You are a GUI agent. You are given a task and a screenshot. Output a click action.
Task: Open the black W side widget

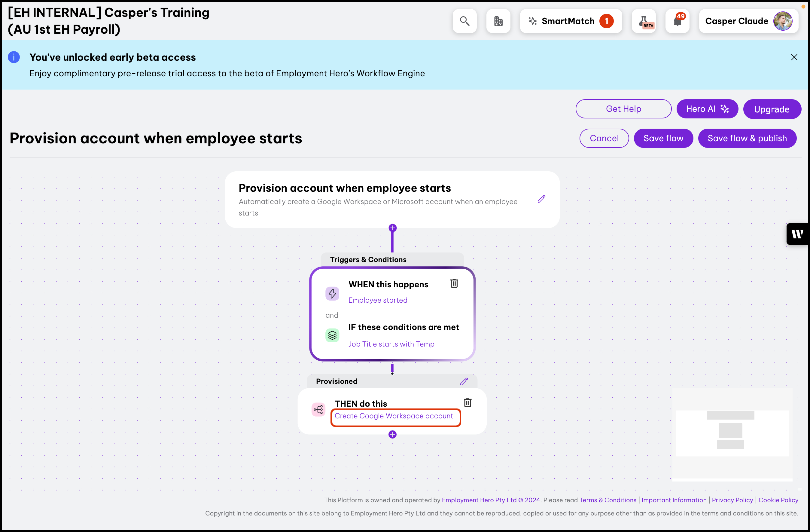tap(797, 234)
